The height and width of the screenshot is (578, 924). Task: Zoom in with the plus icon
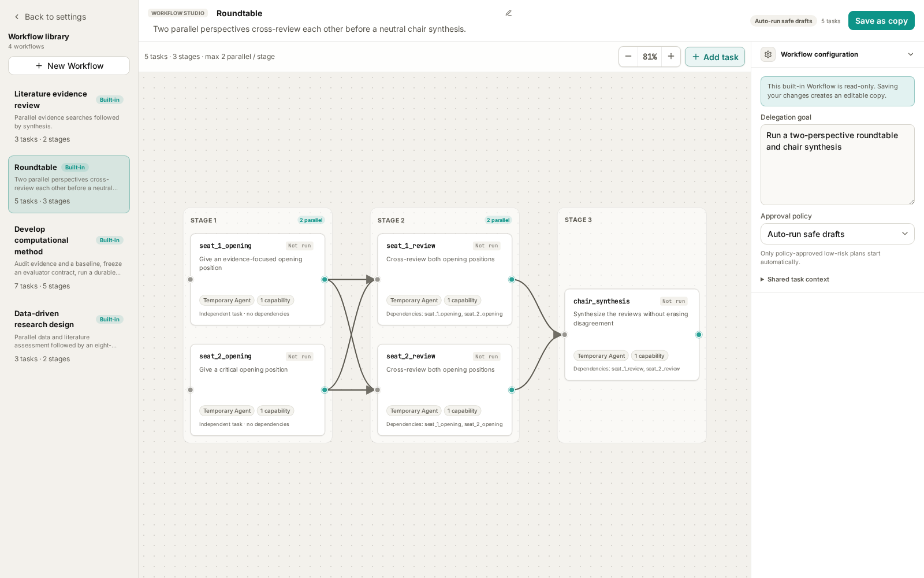tap(671, 57)
